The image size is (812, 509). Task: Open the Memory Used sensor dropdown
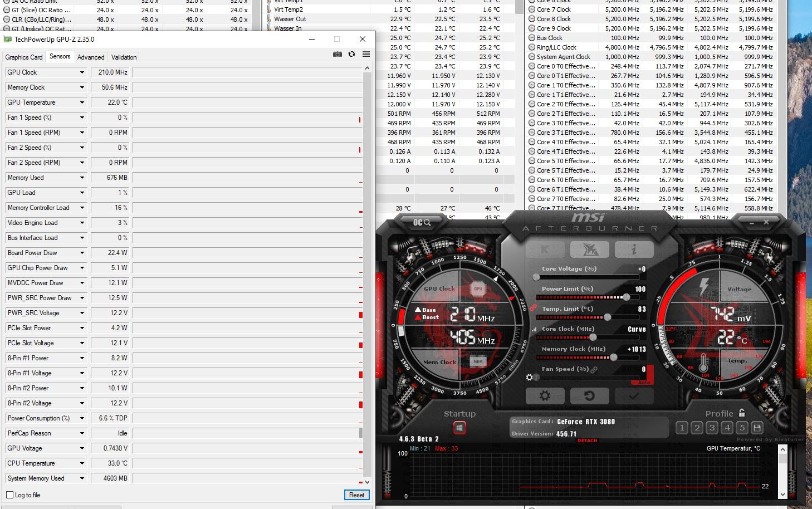82,178
